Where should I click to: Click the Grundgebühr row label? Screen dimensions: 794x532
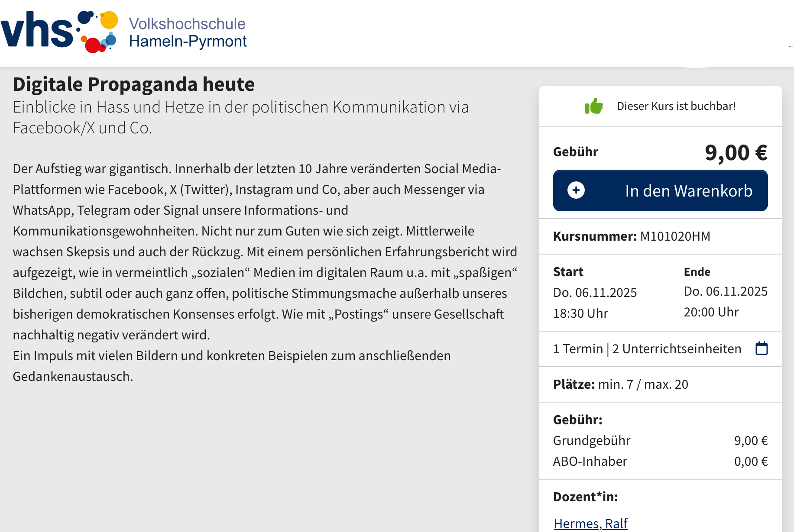tap(591, 441)
